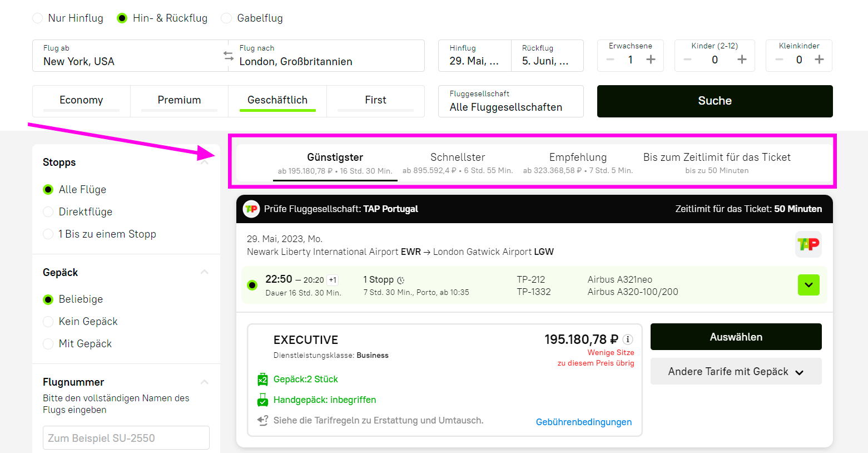The image size is (868, 453).
Task: Open Andere Tarife mit Gepäck dropdown
Action: click(x=736, y=371)
